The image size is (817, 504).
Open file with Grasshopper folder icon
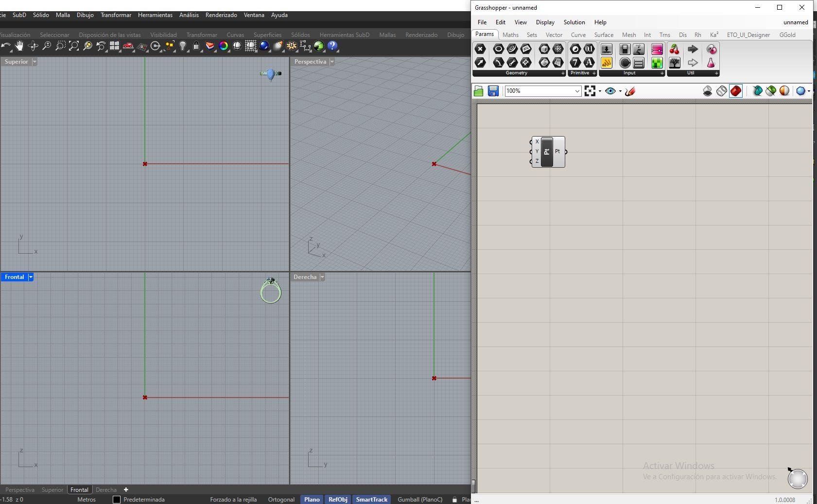click(479, 91)
